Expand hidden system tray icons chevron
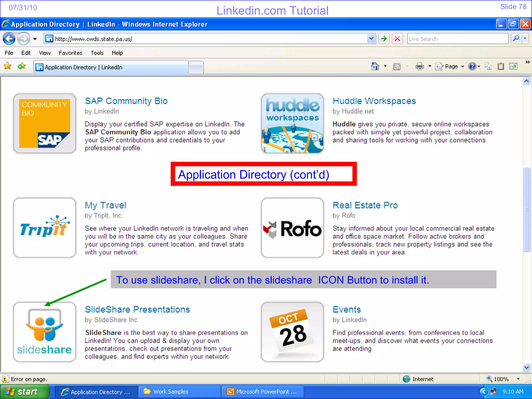The image size is (532, 399). click(484, 392)
